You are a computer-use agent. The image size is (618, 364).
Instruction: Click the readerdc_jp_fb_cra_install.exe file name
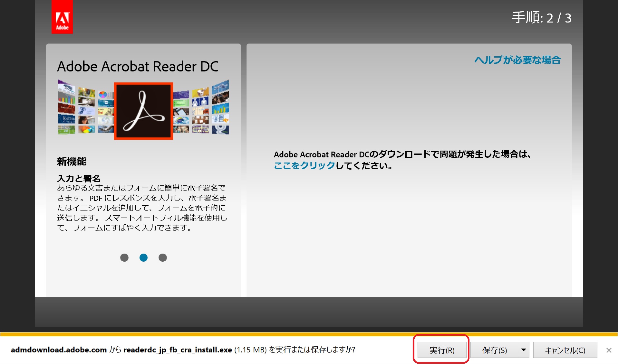tap(178, 350)
